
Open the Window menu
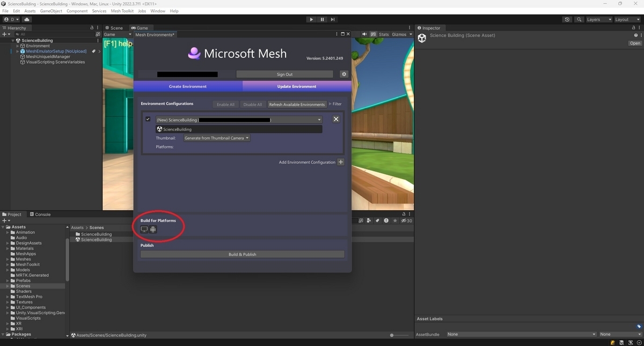click(x=158, y=11)
